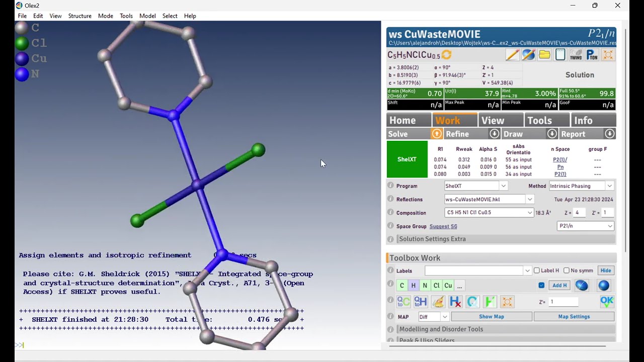The height and width of the screenshot is (362, 644).
Task: Select the Cl element button
Action: click(x=436, y=286)
